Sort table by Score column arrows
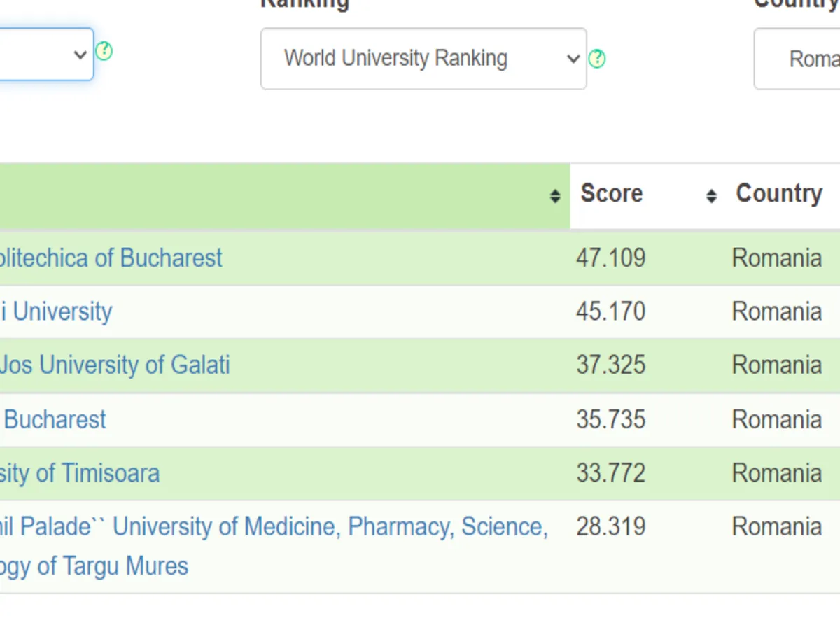840x630 pixels. click(711, 196)
